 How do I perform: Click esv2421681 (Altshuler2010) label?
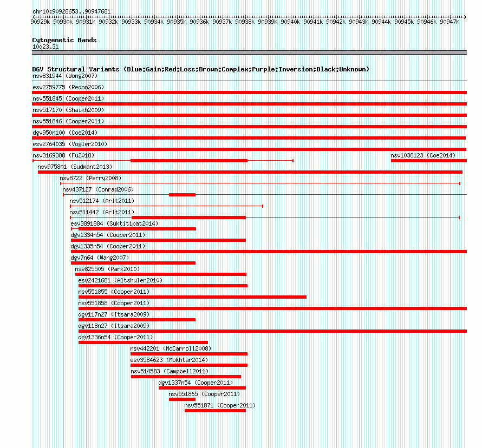(120, 280)
